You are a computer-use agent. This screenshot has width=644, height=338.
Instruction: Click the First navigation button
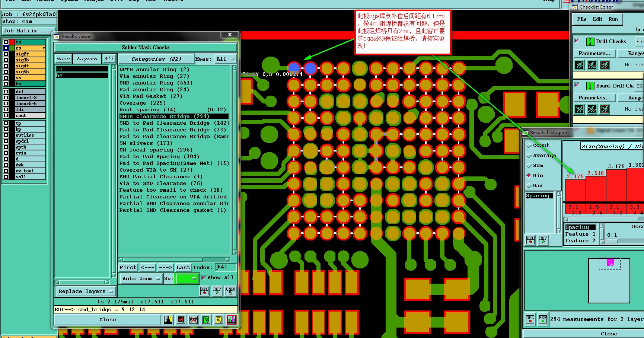tap(128, 267)
